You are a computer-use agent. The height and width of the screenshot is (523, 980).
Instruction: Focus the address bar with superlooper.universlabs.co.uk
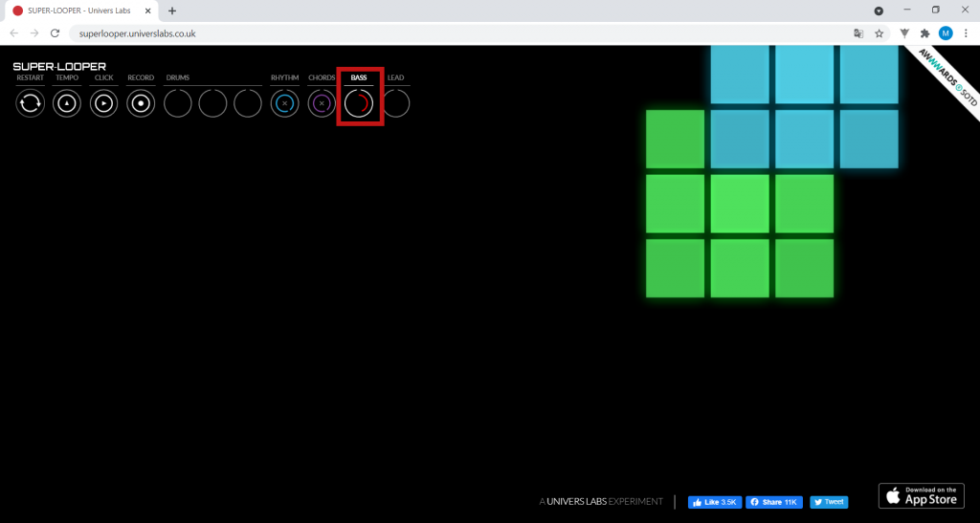click(x=462, y=33)
